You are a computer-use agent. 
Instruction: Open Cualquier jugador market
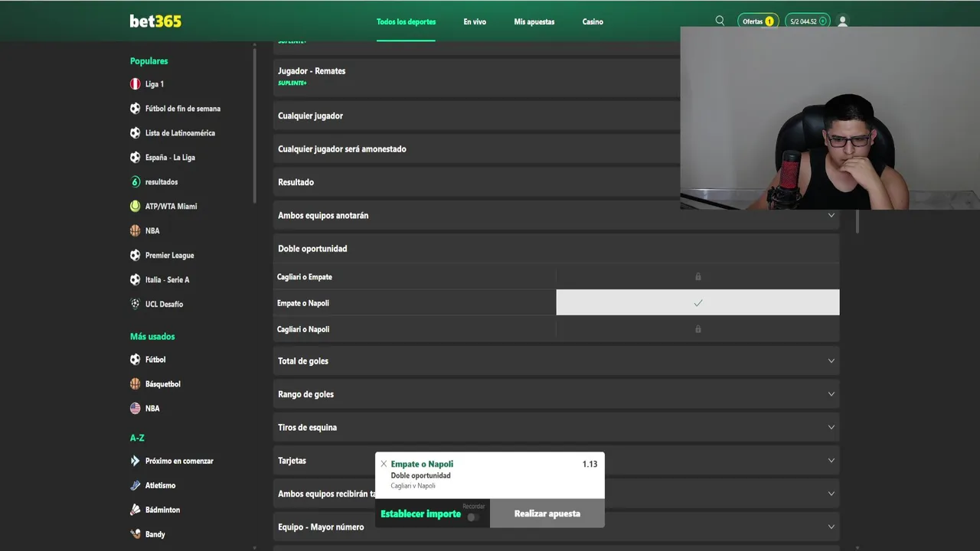pyautogui.click(x=476, y=116)
